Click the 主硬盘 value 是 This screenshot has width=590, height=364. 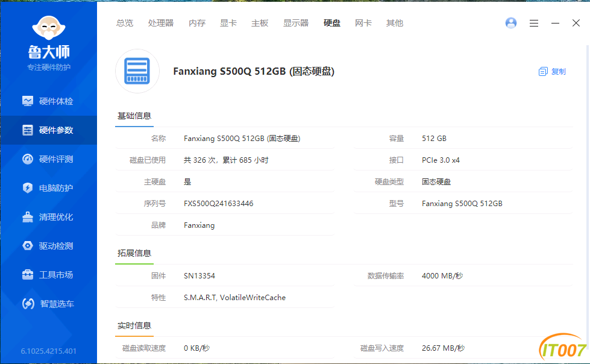[187, 182]
